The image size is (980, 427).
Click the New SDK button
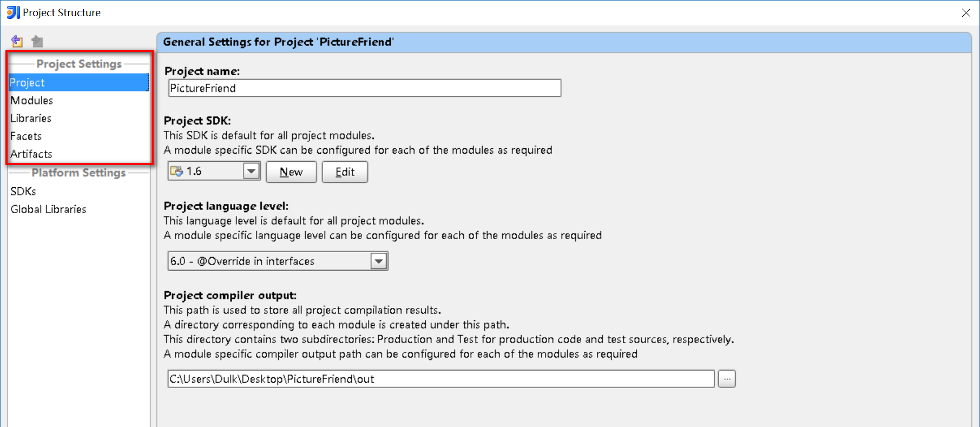coord(291,172)
